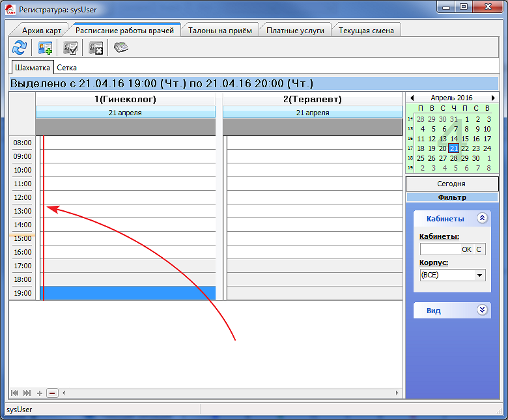Open the Корпус dropdown list
This screenshot has height=420, width=508.
pyautogui.click(x=479, y=275)
